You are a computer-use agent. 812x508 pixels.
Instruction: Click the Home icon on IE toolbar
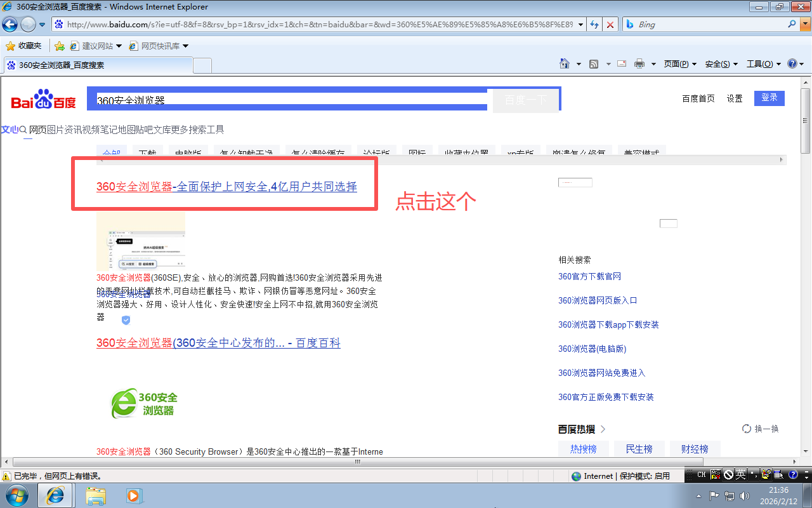[x=565, y=63]
